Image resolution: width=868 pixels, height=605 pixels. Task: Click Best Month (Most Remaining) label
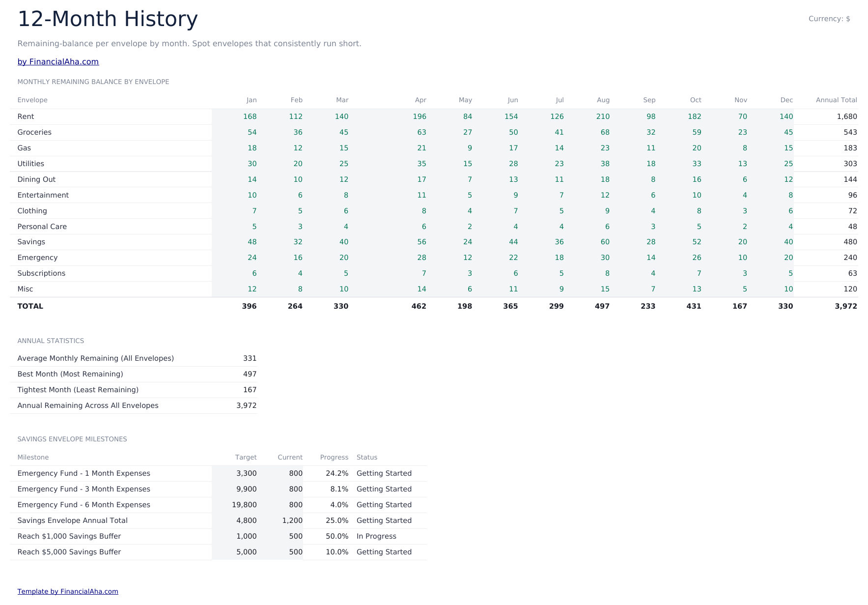70,374
